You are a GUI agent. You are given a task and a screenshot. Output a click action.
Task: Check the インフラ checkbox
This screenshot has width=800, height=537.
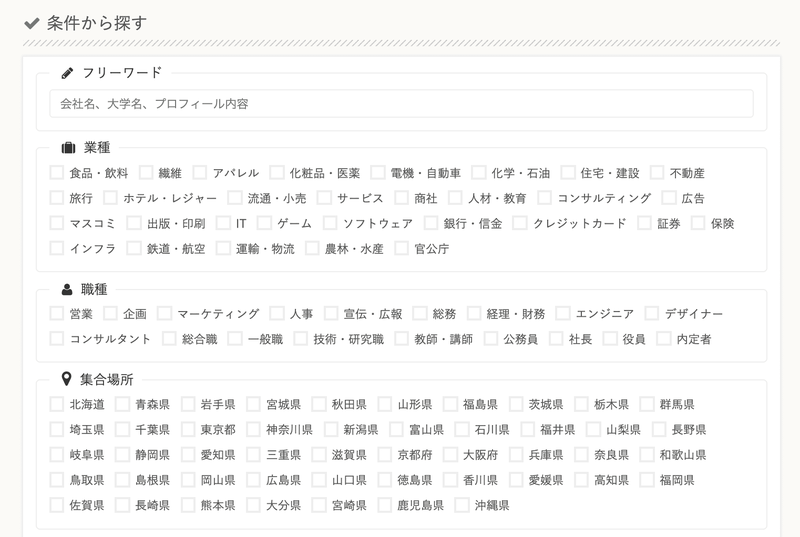[x=57, y=248]
